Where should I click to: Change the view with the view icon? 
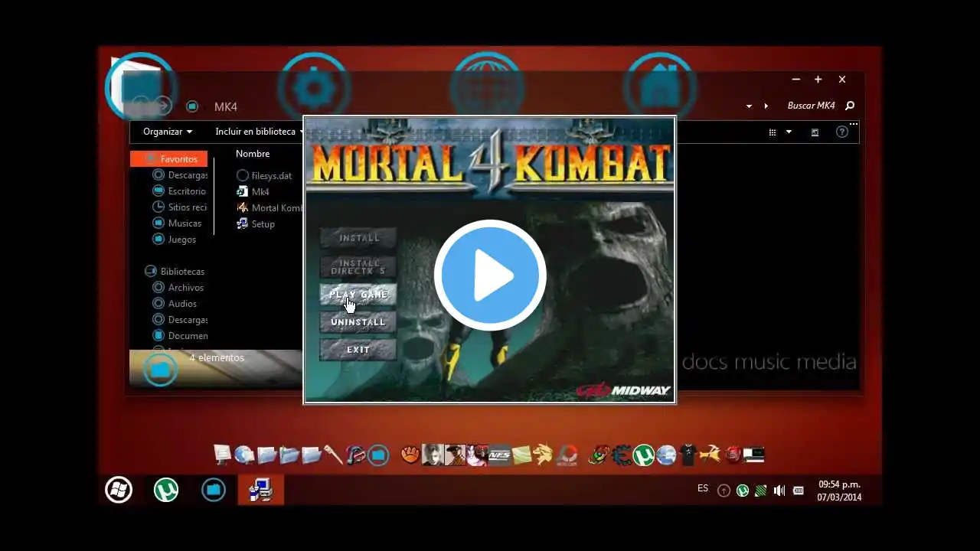click(773, 132)
